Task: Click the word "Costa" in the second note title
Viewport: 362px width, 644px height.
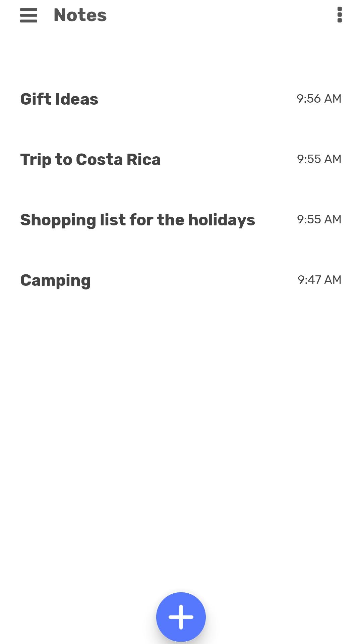Action: coord(99,159)
